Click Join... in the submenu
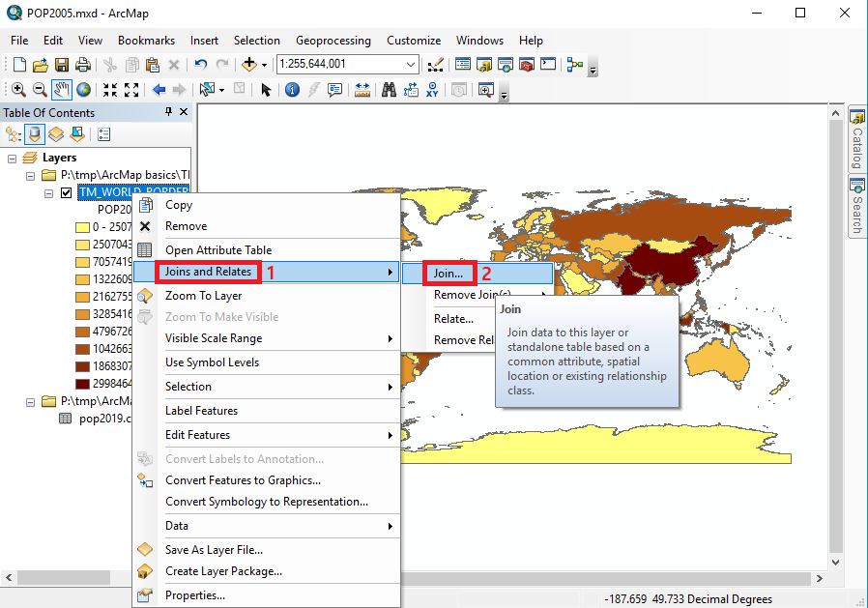 tap(448, 274)
